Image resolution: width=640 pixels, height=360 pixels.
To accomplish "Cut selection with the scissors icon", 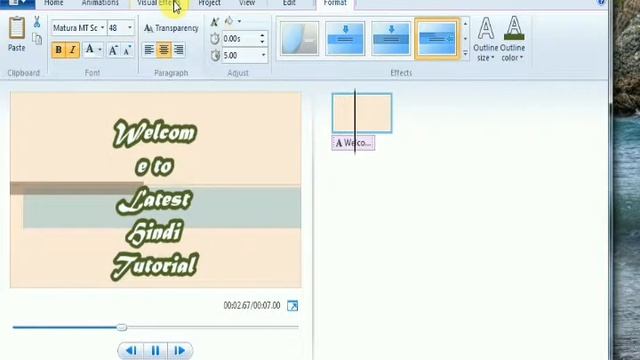I will click(x=37, y=22).
